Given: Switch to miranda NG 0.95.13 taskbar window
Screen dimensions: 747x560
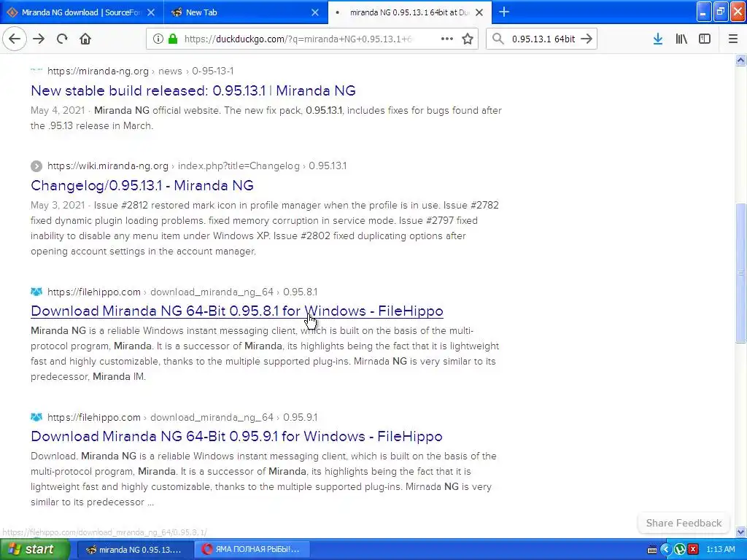Looking at the screenshot, I should [135, 549].
